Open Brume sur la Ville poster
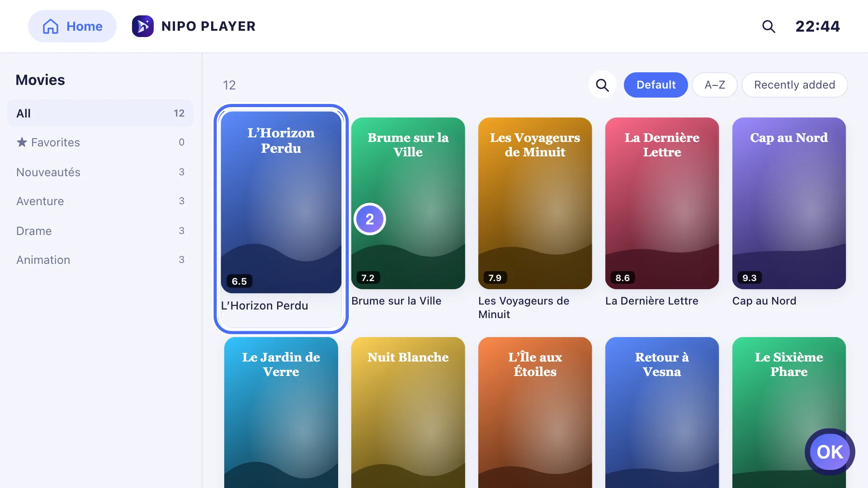 click(x=408, y=203)
